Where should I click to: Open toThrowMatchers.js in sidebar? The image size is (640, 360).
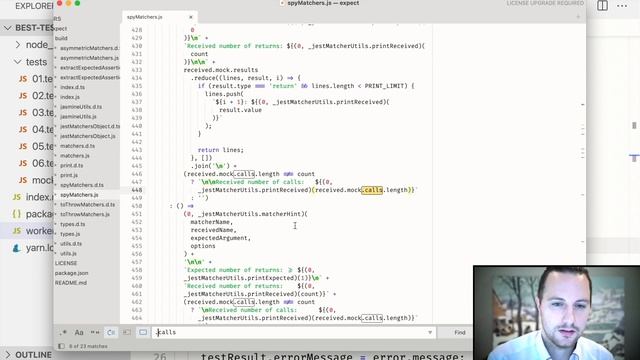(85, 215)
